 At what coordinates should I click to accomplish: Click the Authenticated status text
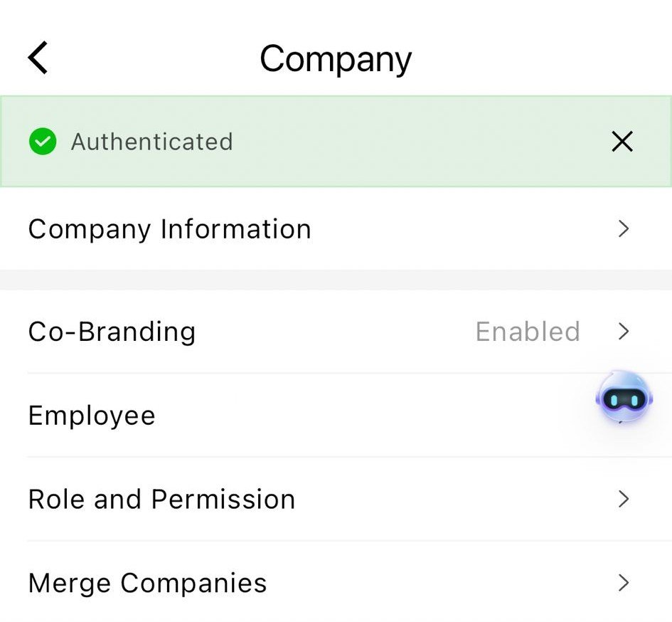[151, 142]
